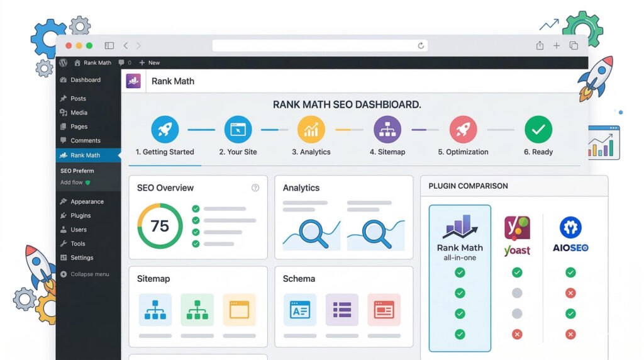This screenshot has width=644, height=360.
Task: Toggle the browser sidebar icon
Action: [x=109, y=45]
